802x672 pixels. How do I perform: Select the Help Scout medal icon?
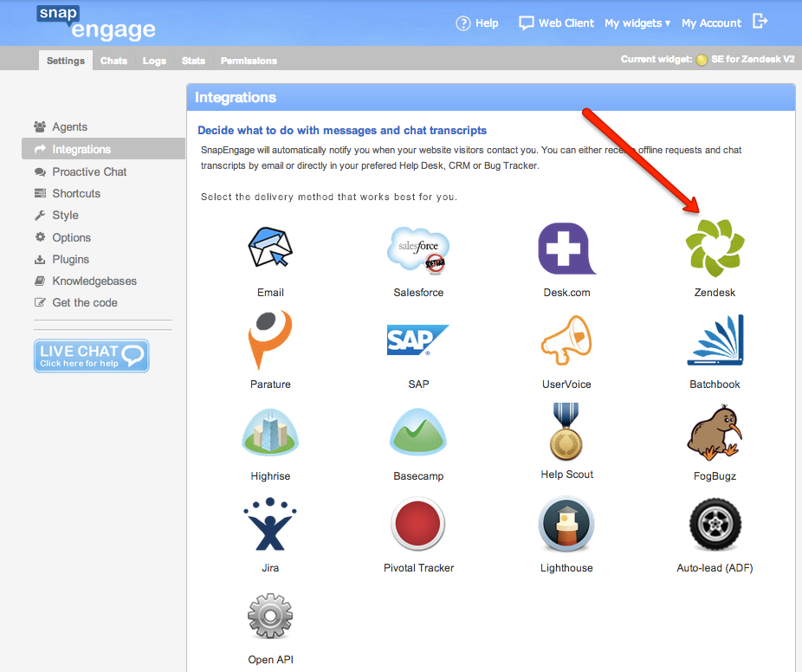pos(566,431)
